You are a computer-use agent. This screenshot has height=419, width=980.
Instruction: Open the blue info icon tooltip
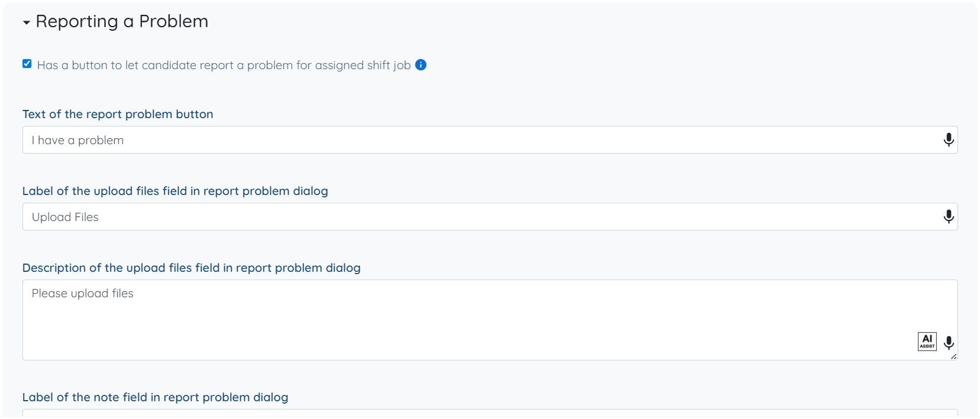421,65
